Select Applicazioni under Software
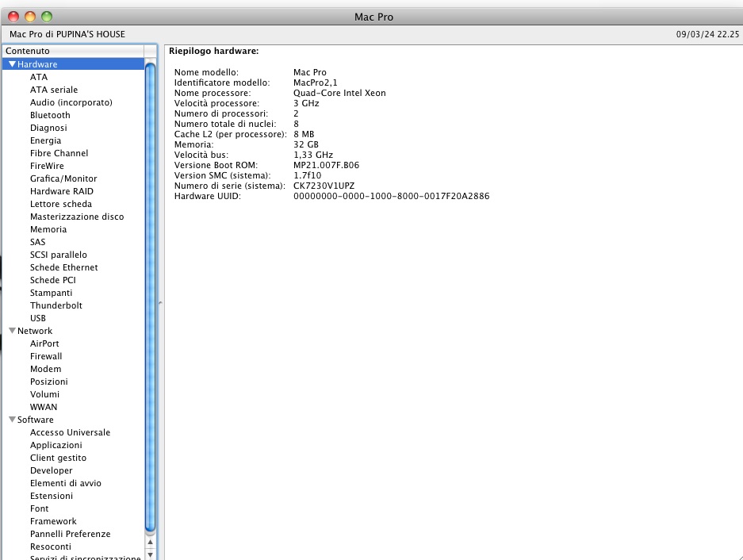Viewport: 743px width, 560px height. (56, 445)
